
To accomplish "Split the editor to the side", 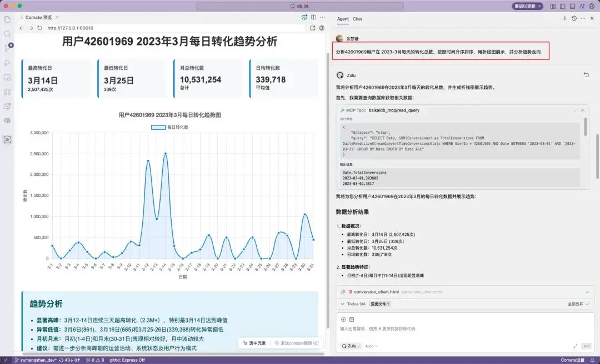I will [313, 17].
